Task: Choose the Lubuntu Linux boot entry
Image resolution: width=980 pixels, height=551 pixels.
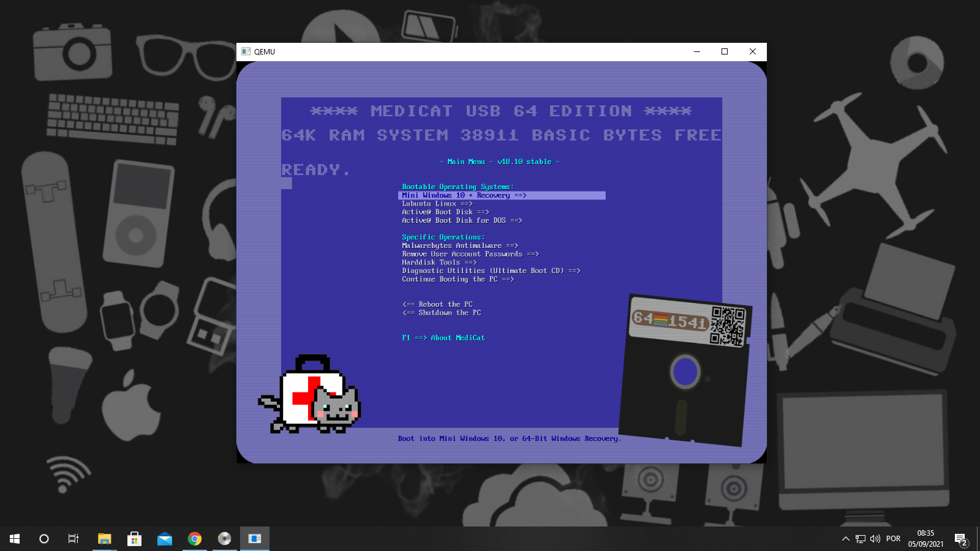Action: pyautogui.click(x=437, y=204)
